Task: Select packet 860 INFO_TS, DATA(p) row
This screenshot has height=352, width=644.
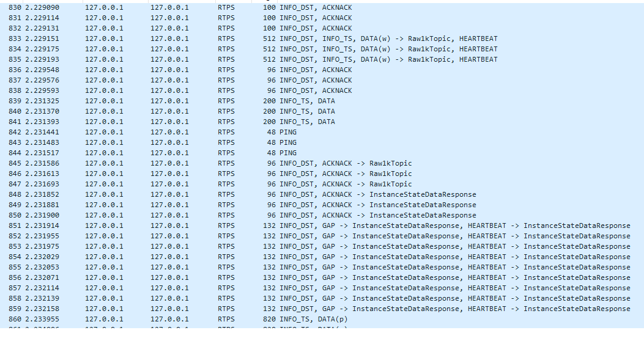Action: (322, 319)
